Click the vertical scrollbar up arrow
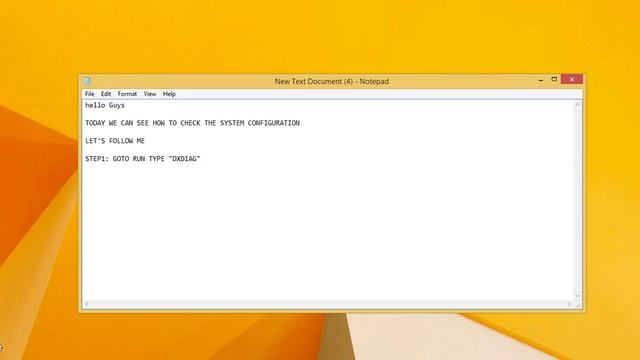Viewport: 640px width, 360px height. click(x=577, y=105)
